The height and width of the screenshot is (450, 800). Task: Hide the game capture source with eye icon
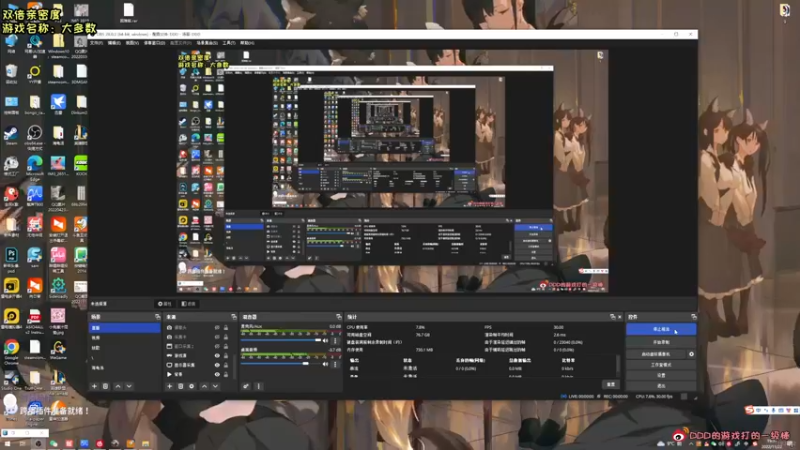tap(217, 356)
